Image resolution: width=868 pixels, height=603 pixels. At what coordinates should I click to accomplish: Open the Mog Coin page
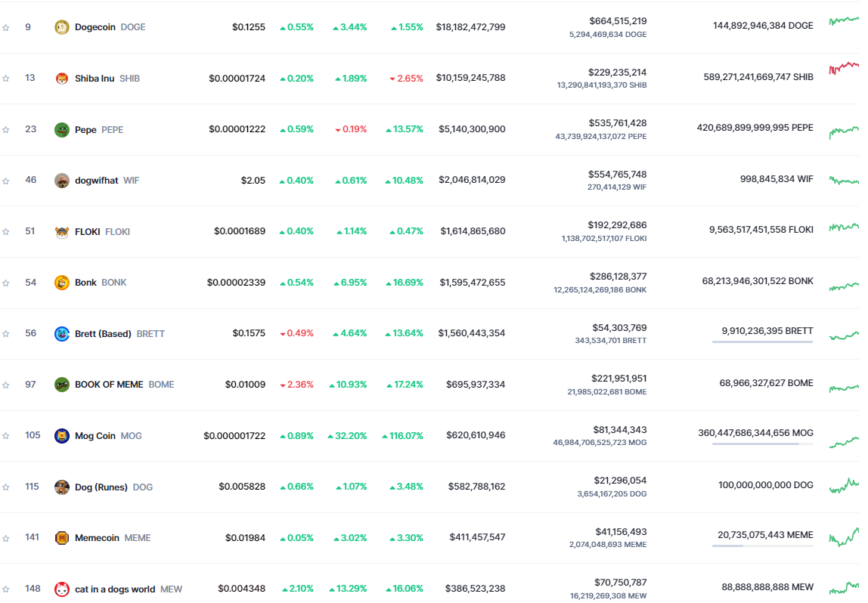pyautogui.click(x=95, y=436)
